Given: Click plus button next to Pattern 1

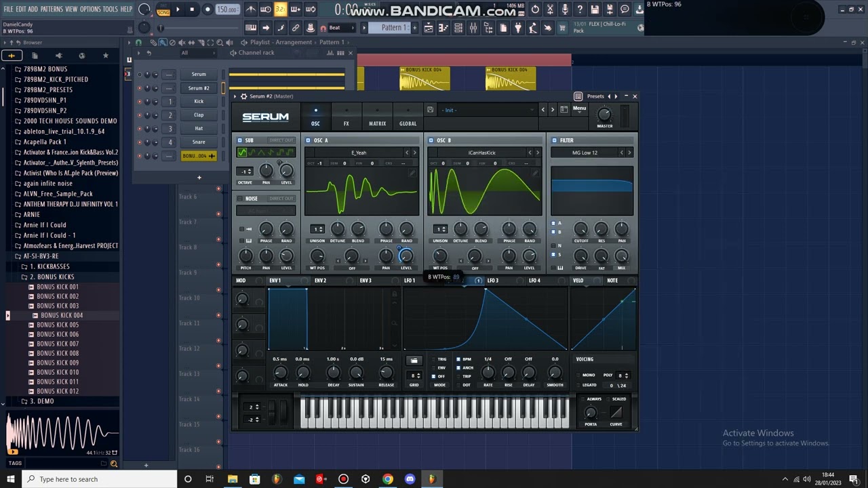Looking at the screenshot, I should coord(414,28).
